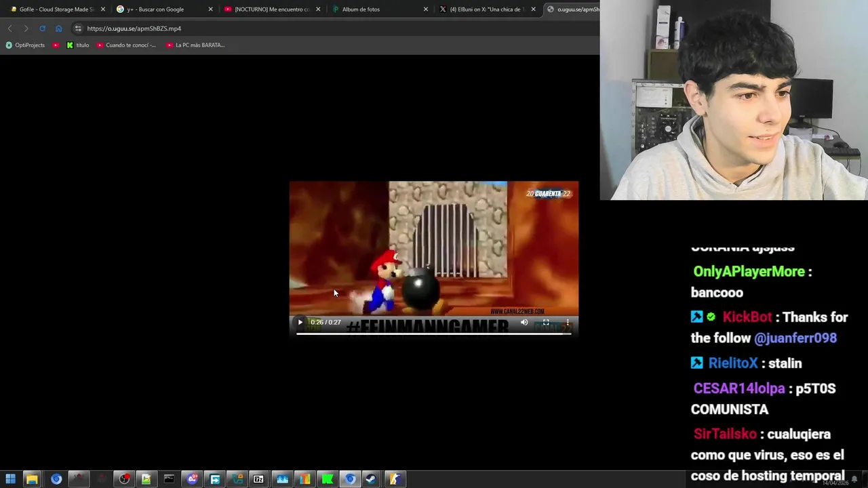Open Notepad++ from the taskbar
Viewport: 868px width, 488px height.
[146, 479]
